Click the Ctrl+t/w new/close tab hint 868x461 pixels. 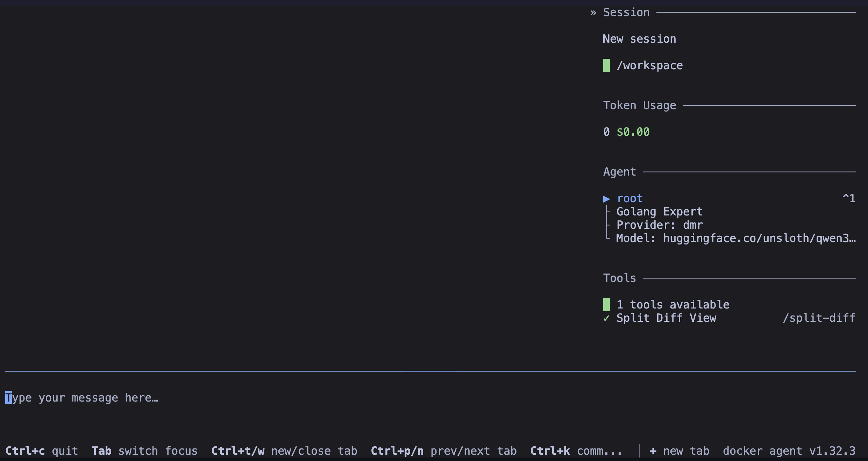click(x=284, y=451)
